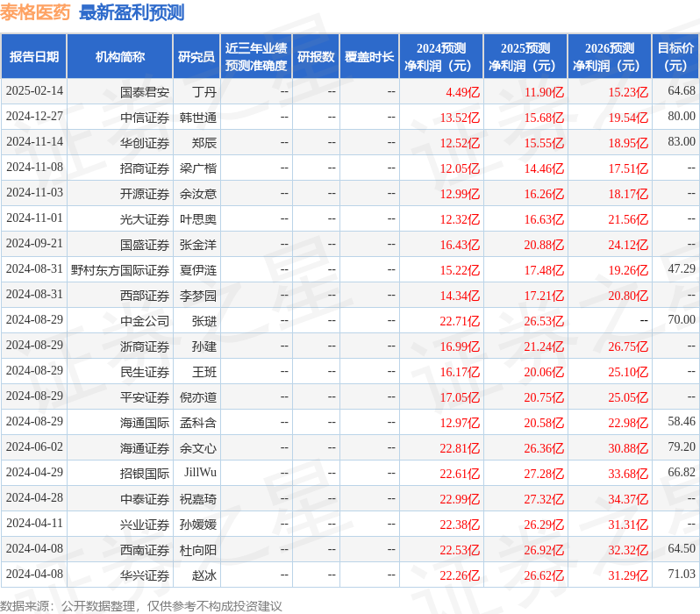Click the institution 海通证券
Image resolution: width=700 pixels, height=614 pixels.
pos(145,448)
